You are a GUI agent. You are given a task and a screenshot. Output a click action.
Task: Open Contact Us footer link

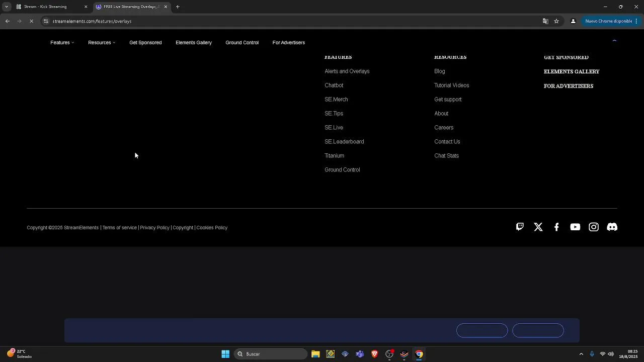point(447,142)
